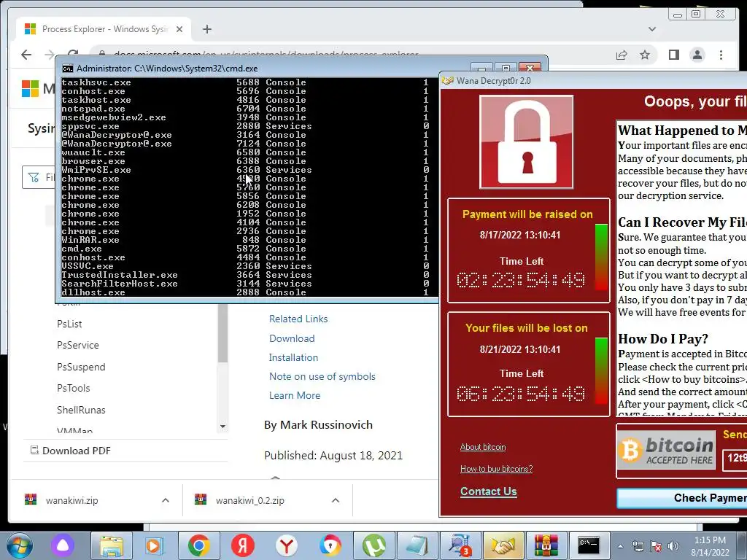This screenshot has height=560, width=747.
Task: Switch to Google Chrome in taskbar
Action: (198, 545)
